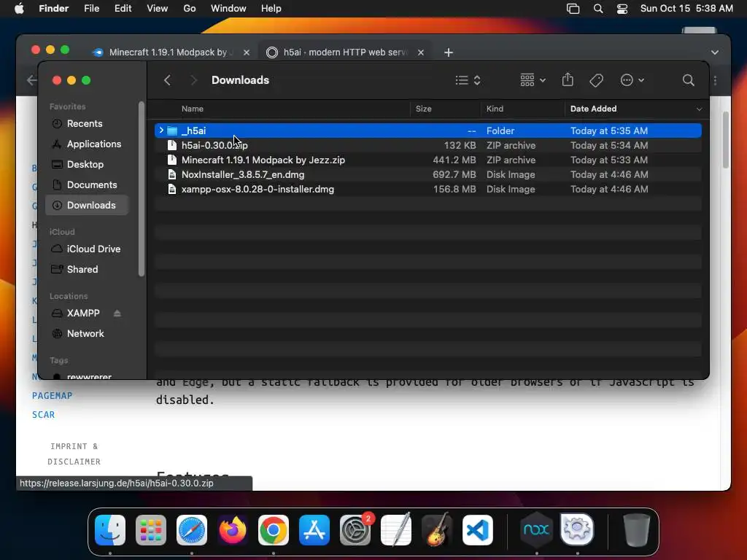Open the browser tab search chevron
This screenshot has width=747, height=560.
715,52
